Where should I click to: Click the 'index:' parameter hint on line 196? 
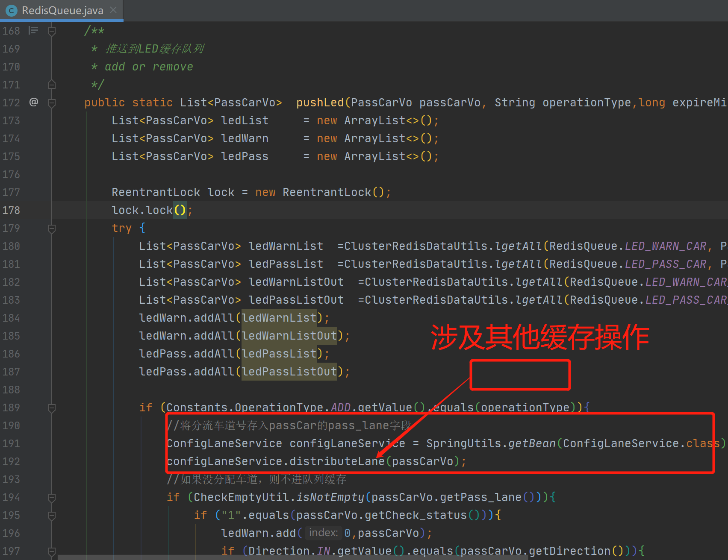point(323,533)
